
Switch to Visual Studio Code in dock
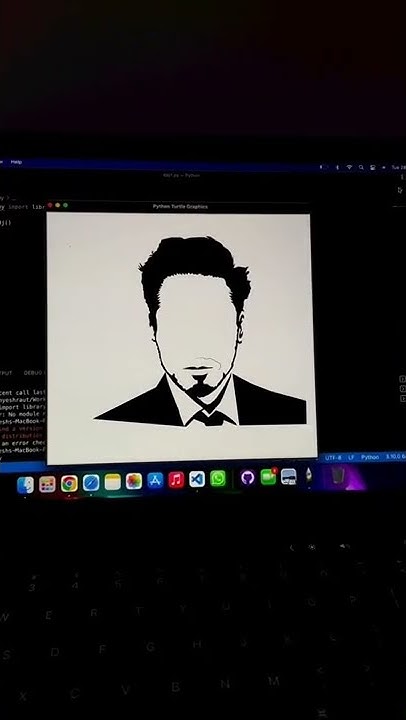click(x=197, y=479)
